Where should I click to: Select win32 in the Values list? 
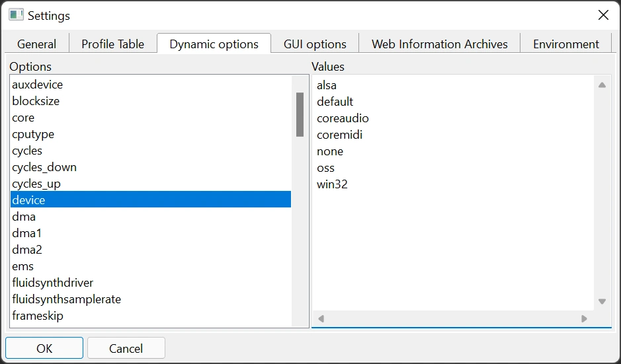332,184
